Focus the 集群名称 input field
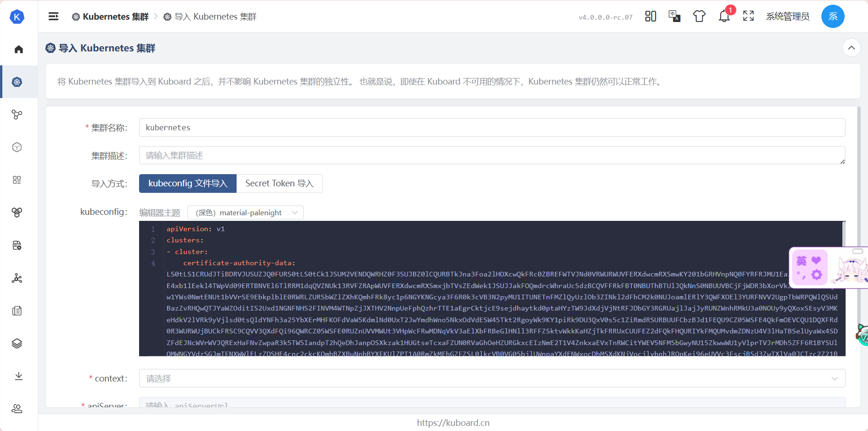 [x=492, y=127]
